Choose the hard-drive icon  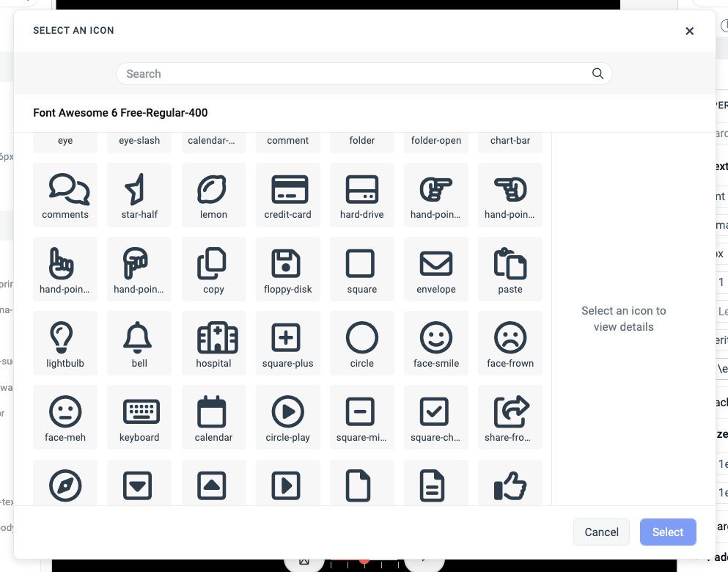click(x=362, y=195)
